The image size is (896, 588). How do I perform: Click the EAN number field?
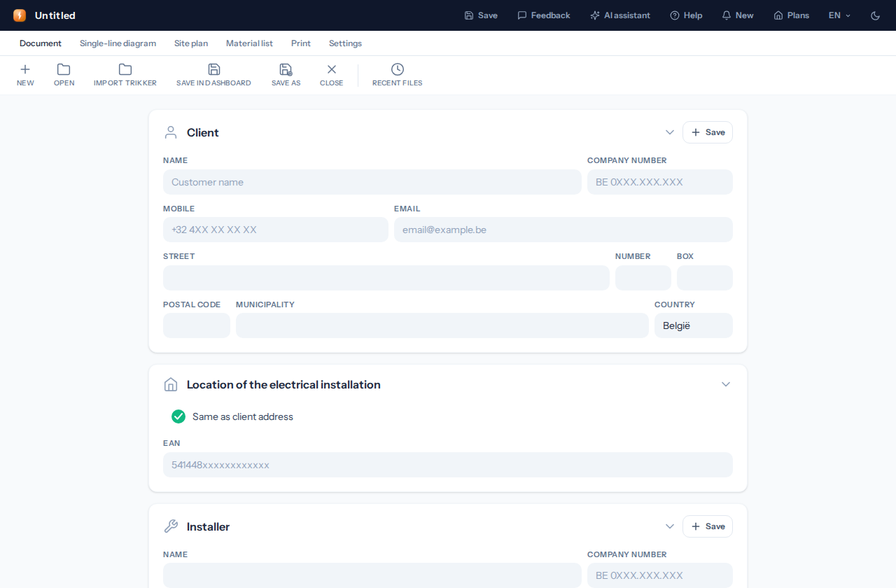coord(448,465)
